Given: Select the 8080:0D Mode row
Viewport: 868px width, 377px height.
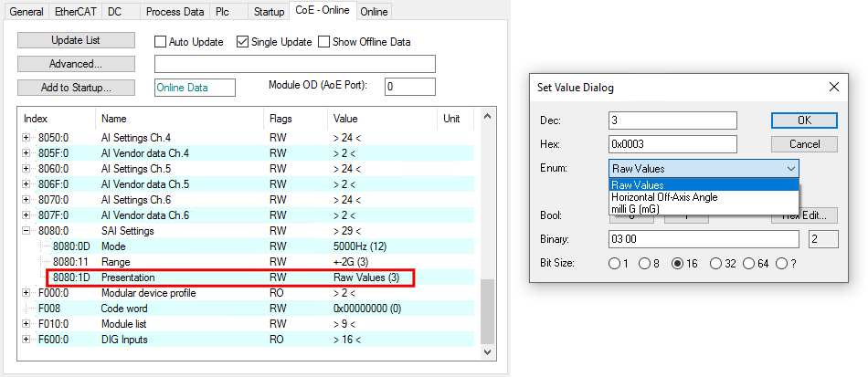Looking at the screenshot, I should [x=247, y=246].
